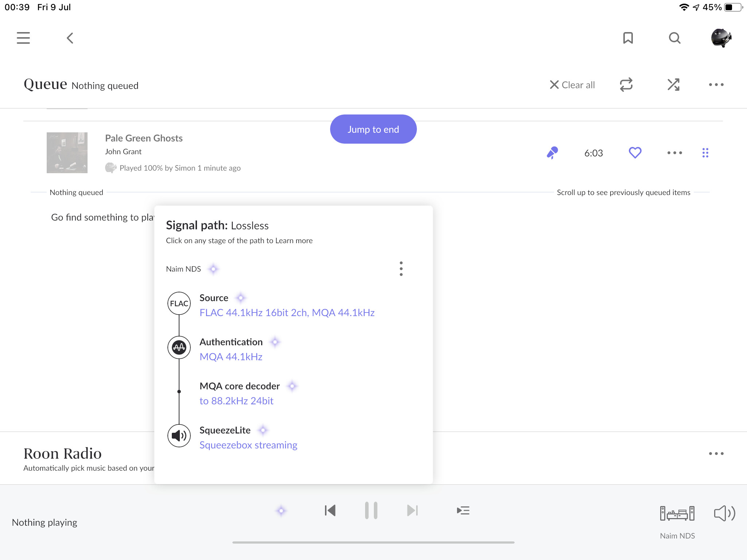Open the queue list icon
The width and height of the screenshot is (747, 560).
[x=463, y=510]
